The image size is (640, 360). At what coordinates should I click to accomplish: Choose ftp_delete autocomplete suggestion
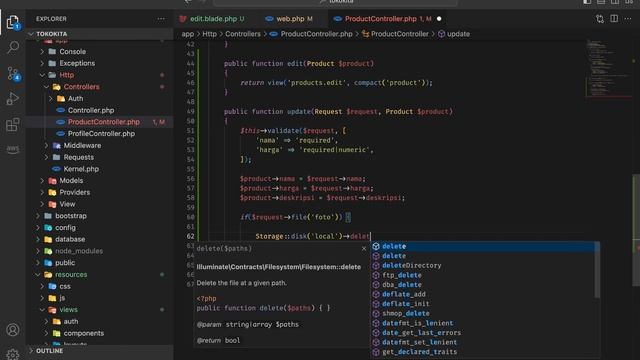pos(483,276)
